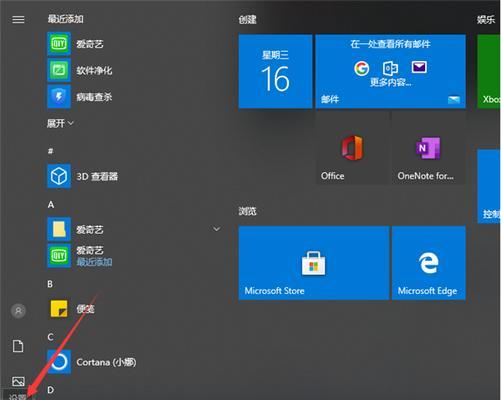Launch 爱奇艺 from the 最近添加 list at the top
501x400 pixels.
point(133,44)
